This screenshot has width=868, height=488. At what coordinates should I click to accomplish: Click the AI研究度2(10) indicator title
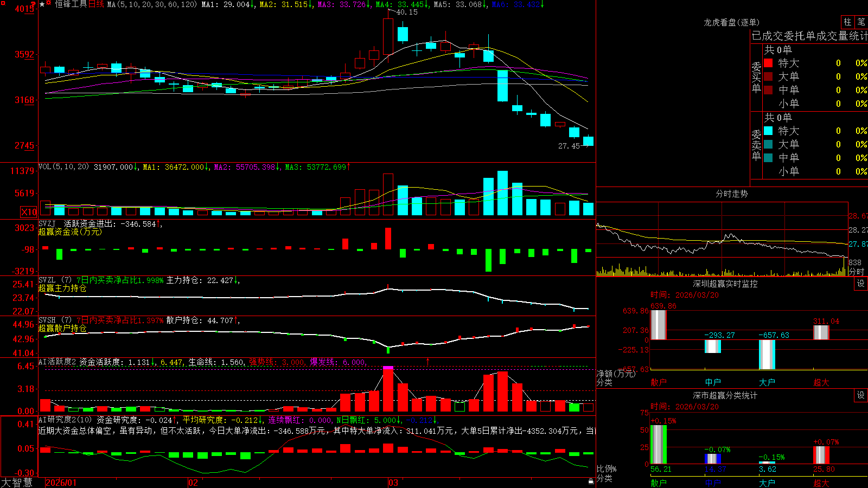coord(65,420)
